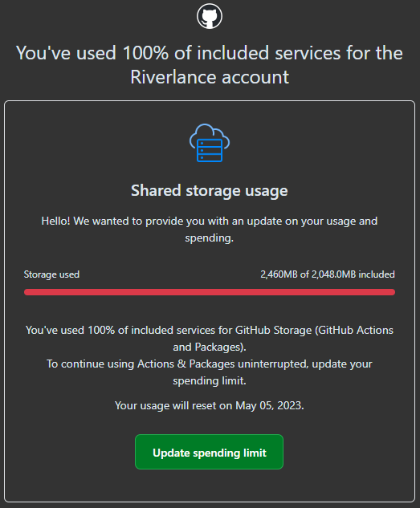This screenshot has height=508, width=420.
Task: Select the Shared storage usage heading
Action: pyautogui.click(x=210, y=190)
